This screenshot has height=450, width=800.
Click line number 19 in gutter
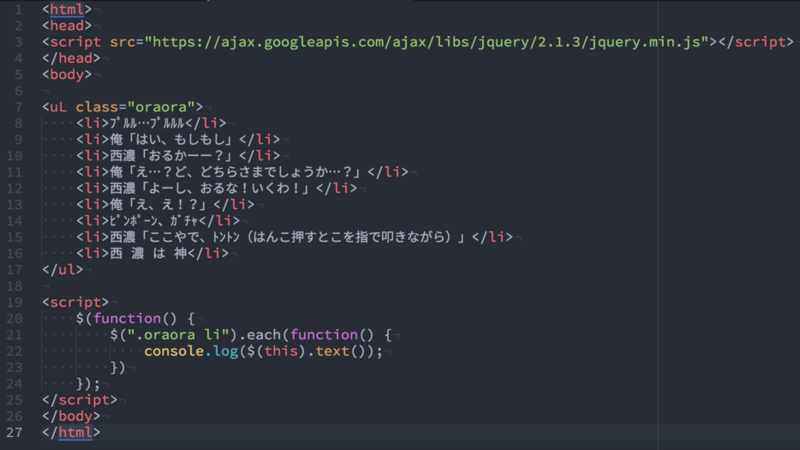point(14,303)
